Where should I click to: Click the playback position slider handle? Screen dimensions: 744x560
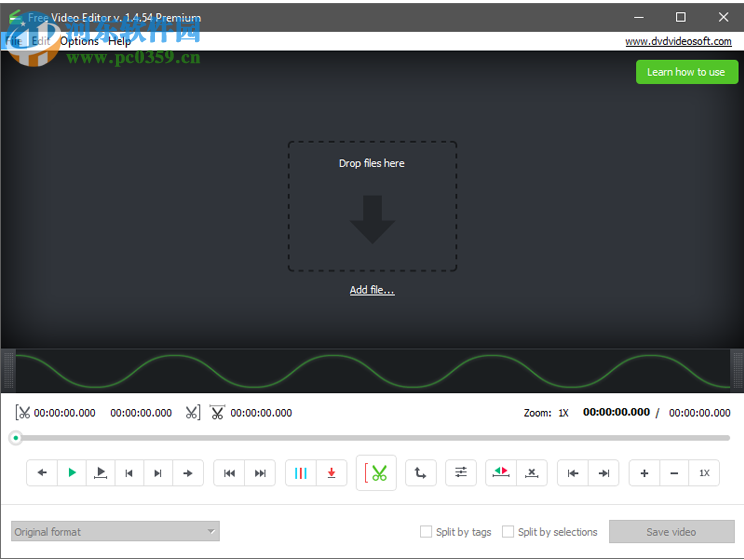pyautogui.click(x=16, y=438)
